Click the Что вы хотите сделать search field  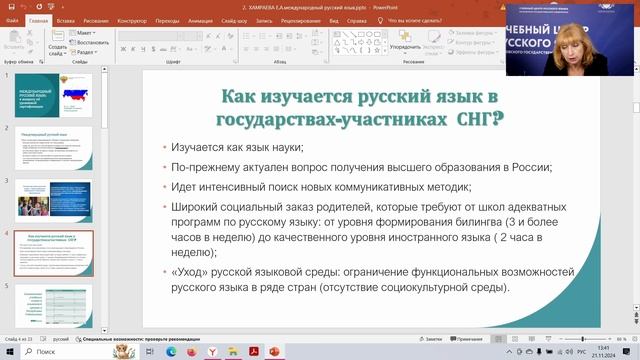415,20
